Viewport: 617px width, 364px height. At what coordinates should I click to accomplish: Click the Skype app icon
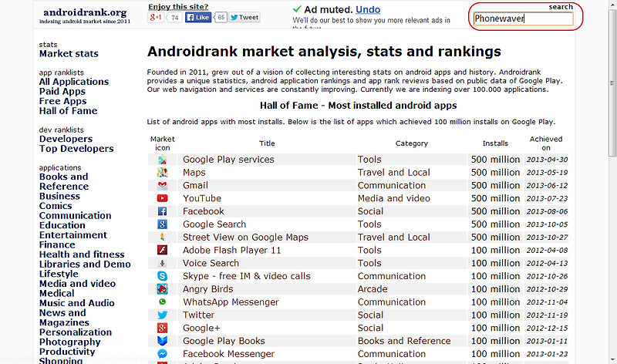162,276
